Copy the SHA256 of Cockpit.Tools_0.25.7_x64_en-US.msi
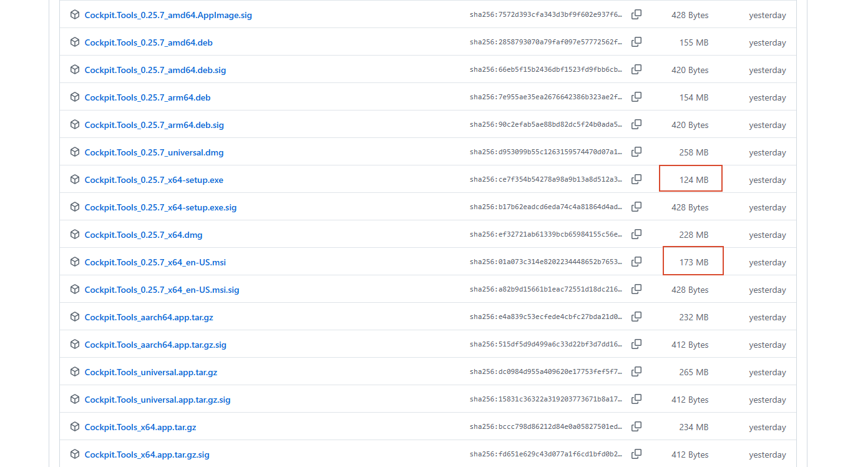Viewport: 868px width, 467px height. [636, 262]
